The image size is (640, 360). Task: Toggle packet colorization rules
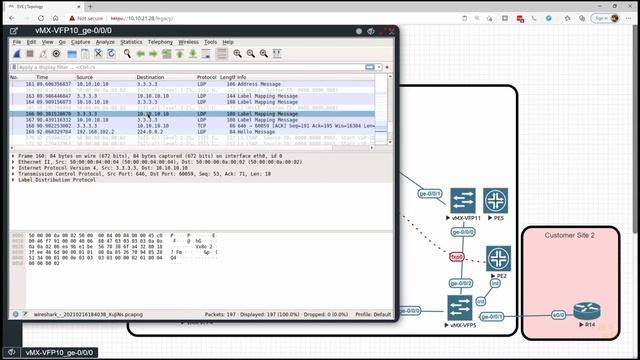[x=222, y=54]
